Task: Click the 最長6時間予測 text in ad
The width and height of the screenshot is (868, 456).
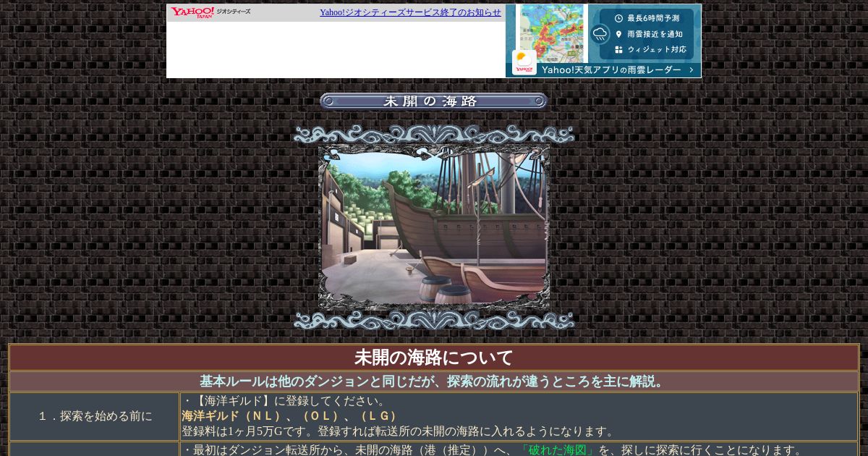Action: coord(653,18)
